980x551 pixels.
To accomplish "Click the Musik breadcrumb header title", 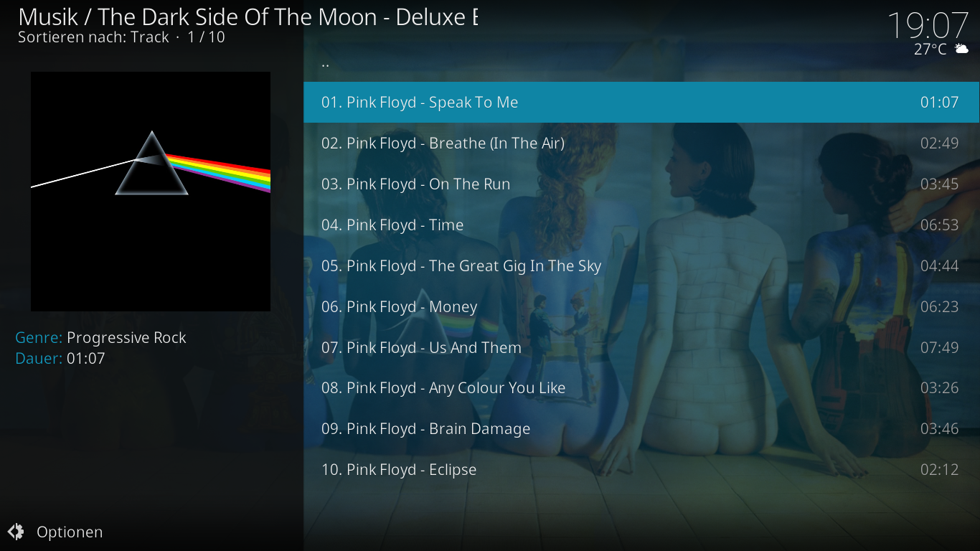I will 248,17.
